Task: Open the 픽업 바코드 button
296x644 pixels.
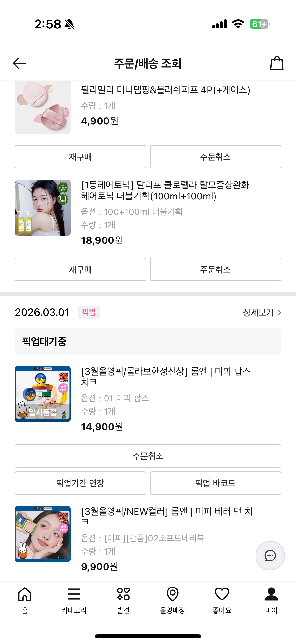Action: [215, 483]
